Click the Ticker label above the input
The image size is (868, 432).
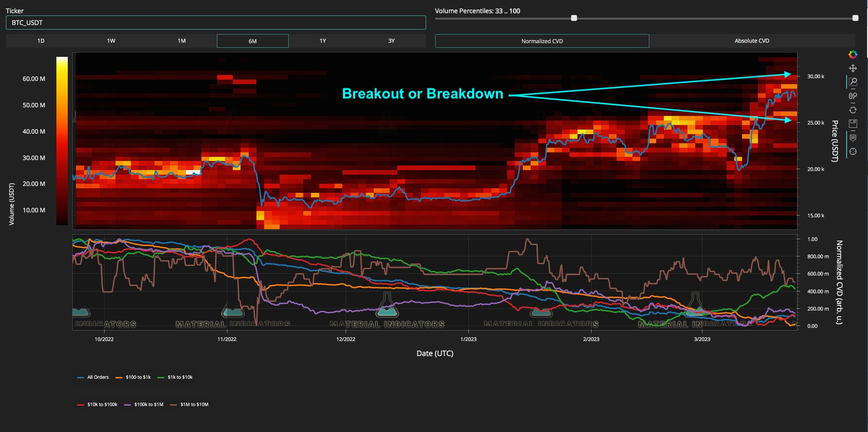point(15,11)
